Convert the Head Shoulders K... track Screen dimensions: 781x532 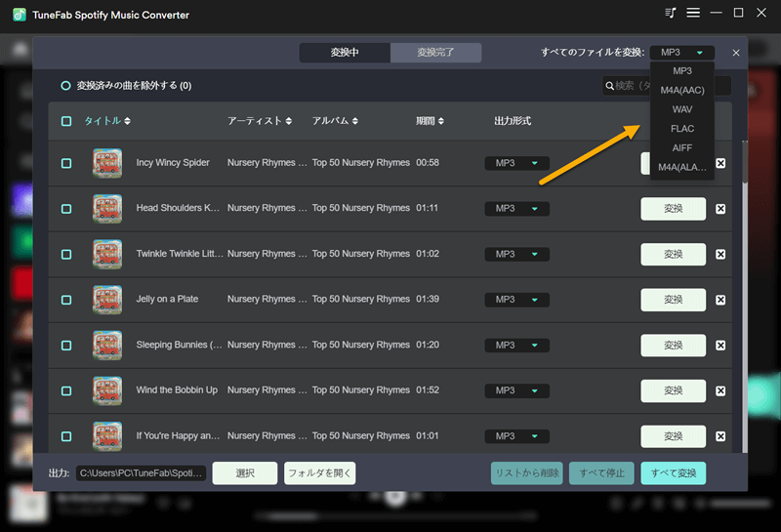point(673,209)
